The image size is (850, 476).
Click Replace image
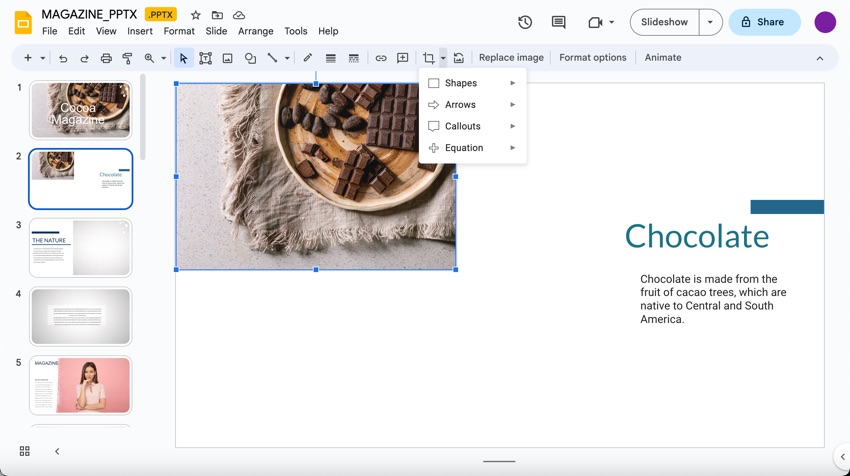coord(511,57)
